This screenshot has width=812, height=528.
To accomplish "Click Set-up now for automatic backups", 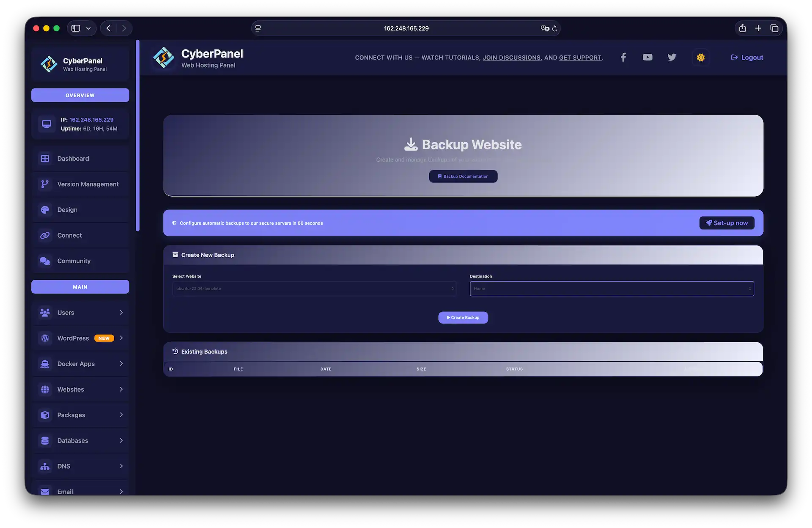I will click(727, 223).
